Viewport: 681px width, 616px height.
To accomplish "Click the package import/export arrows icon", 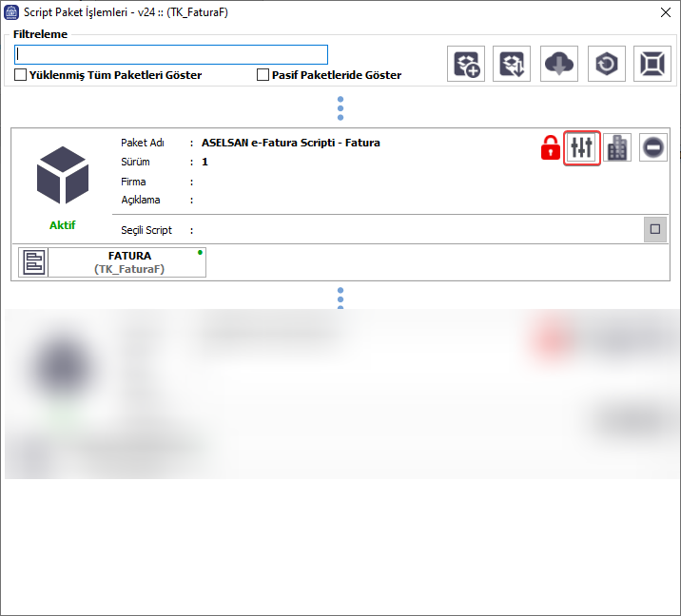I will click(x=512, y=65).
